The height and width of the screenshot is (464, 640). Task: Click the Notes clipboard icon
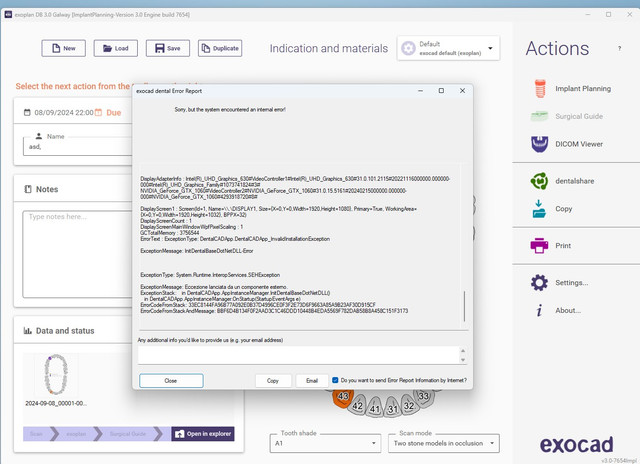(x=28, y=189)
